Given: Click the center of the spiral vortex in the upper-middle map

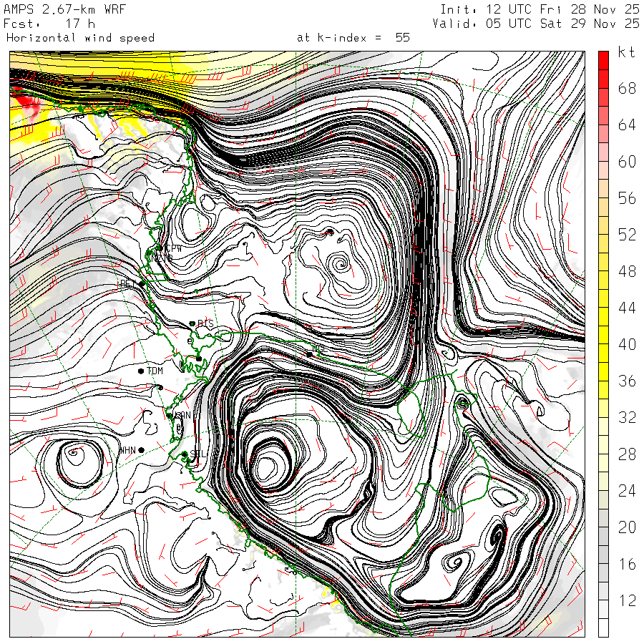Looking at the screenshot, I should click(x=341, y=263).
